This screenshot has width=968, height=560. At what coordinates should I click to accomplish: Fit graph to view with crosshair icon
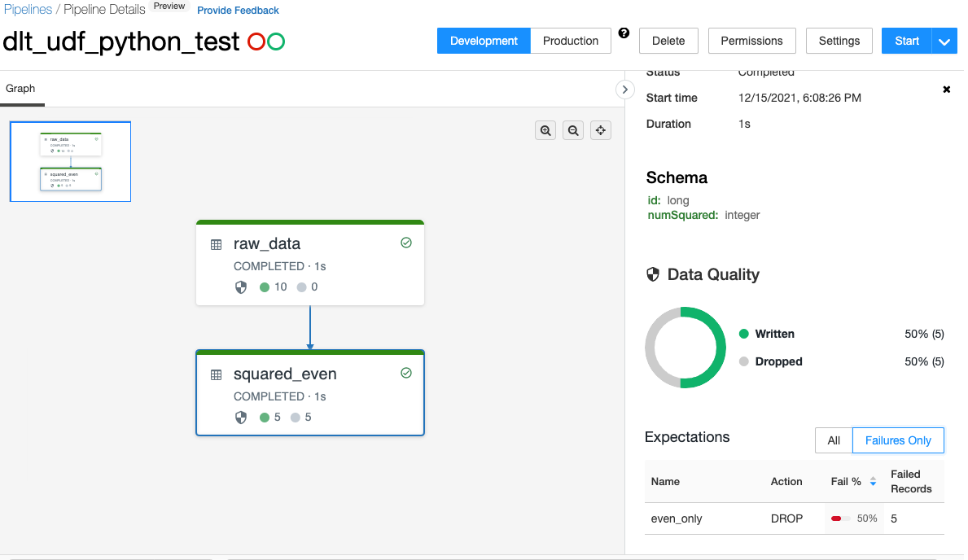point(601,130)
